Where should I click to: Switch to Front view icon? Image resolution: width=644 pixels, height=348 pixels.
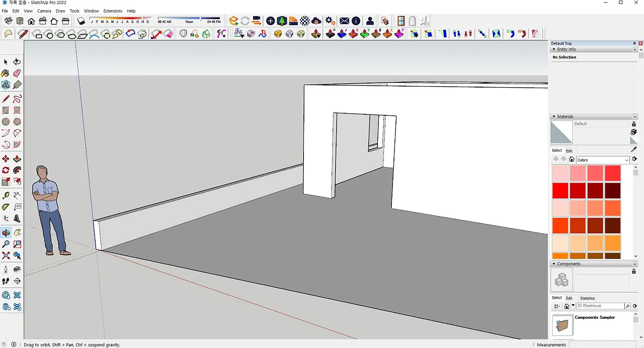tap(31, 21)
